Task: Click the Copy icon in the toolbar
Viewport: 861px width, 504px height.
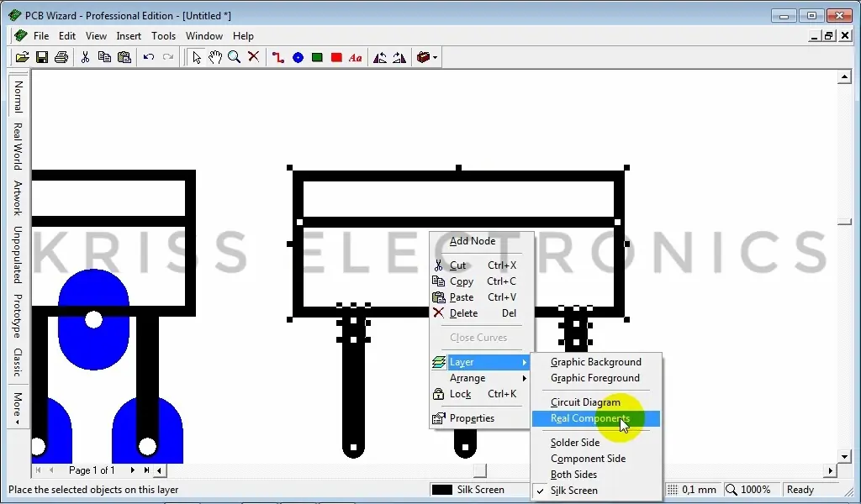Action: 104,57
